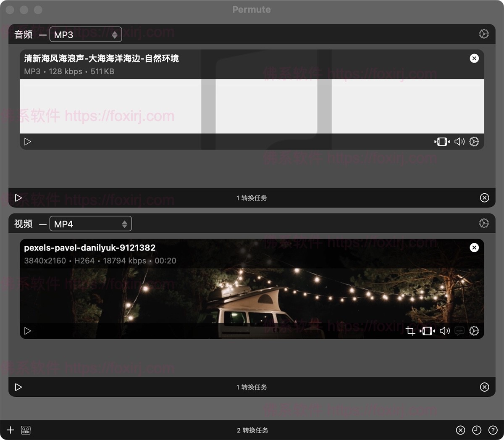Click the media presets icon next to plus
Viewport: 504px width, 440px height.
tap(25, 430)
